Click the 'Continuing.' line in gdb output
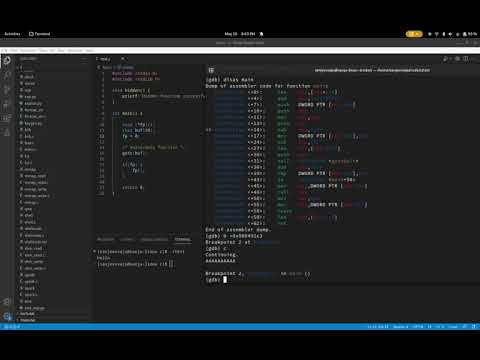 221,254
